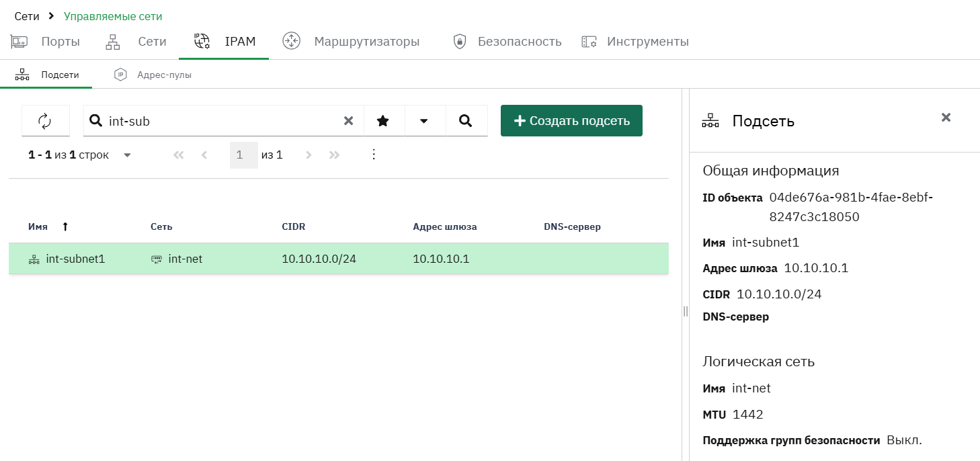
Task: Click into the int-sub search field
Action: pyautogui.click(x=222, y=121)
